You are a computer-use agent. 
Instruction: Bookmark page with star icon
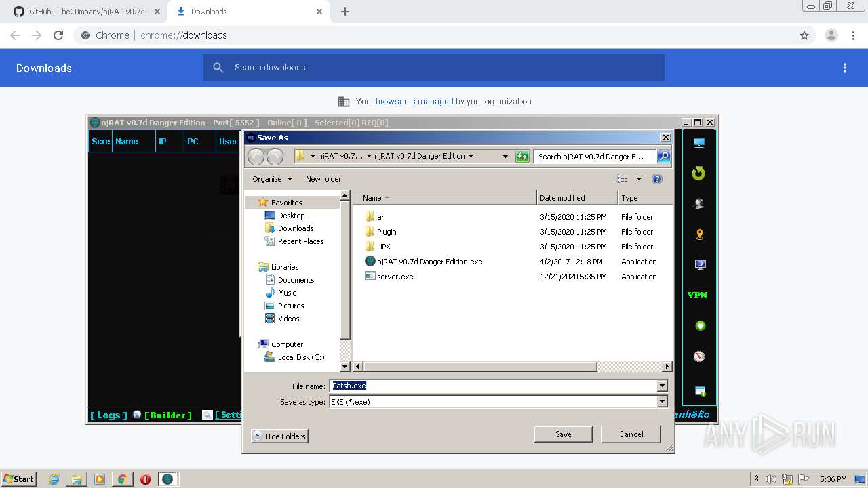tap(804, 35)
